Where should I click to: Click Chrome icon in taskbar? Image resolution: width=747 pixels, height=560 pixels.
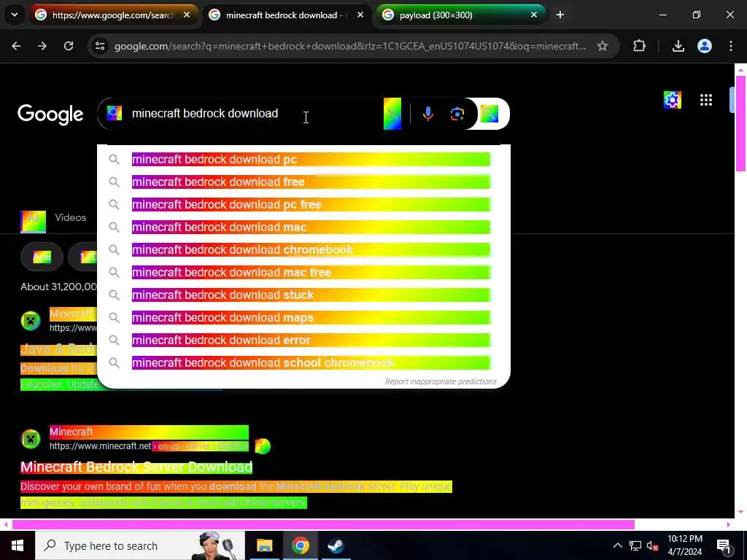(x=300, y=545)
